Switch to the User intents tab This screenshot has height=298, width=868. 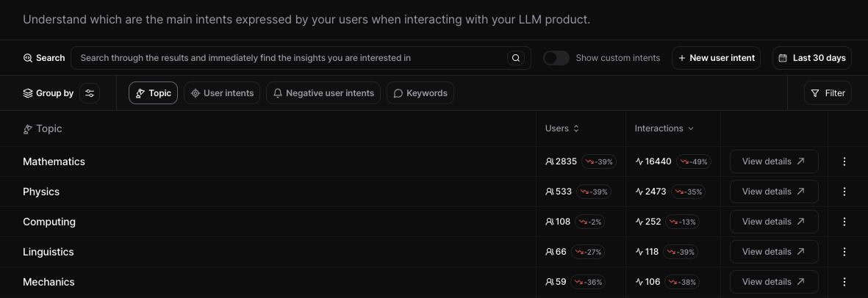[x=222, y=93]
